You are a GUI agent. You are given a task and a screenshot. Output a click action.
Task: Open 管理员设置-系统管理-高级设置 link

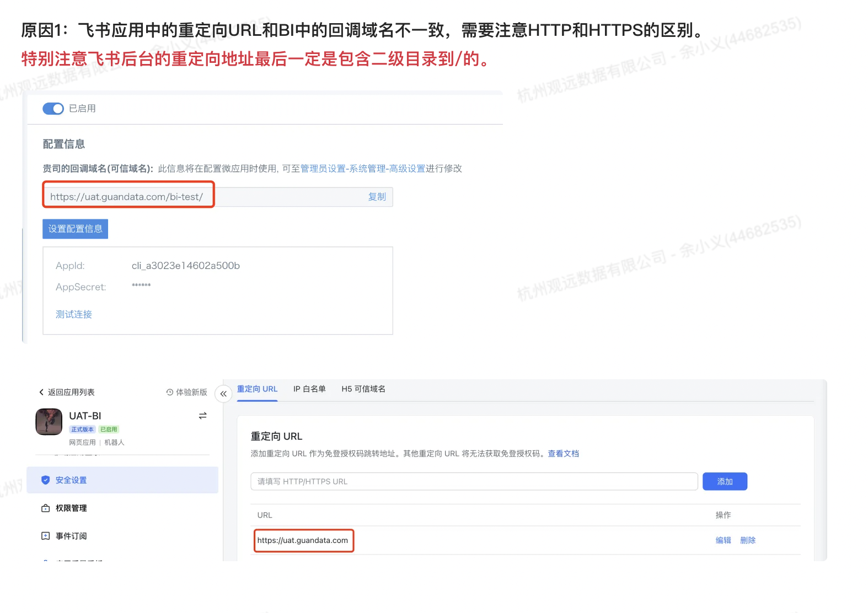click(x=363, y=169)
